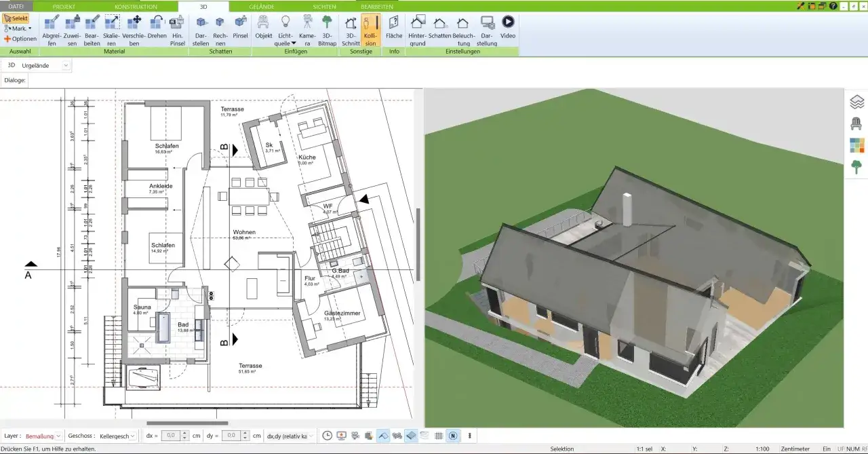Run the Rechnen shadow calculation
This screenshot has width=868, height=454.
point(220,30)
